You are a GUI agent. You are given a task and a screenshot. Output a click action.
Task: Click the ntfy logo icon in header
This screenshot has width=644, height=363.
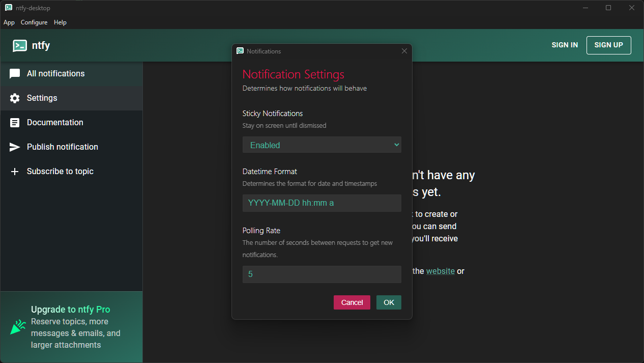point(20,45)
